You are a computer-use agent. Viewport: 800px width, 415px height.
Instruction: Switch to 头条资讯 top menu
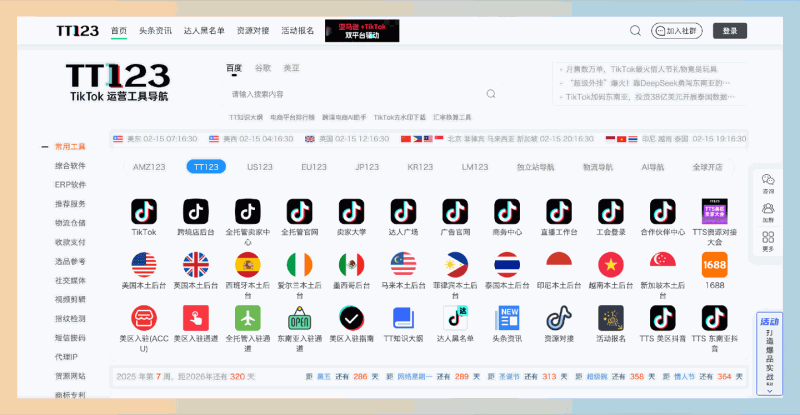coord(155,31)
